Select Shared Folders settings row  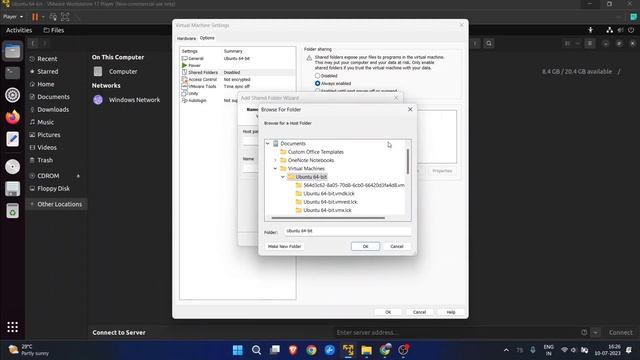(x=238, y=72)
